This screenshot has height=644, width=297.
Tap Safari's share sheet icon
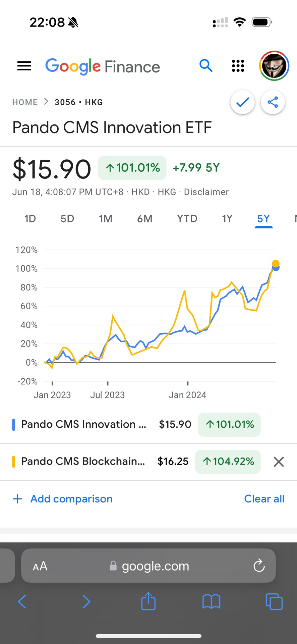click(x=148, y=601)
